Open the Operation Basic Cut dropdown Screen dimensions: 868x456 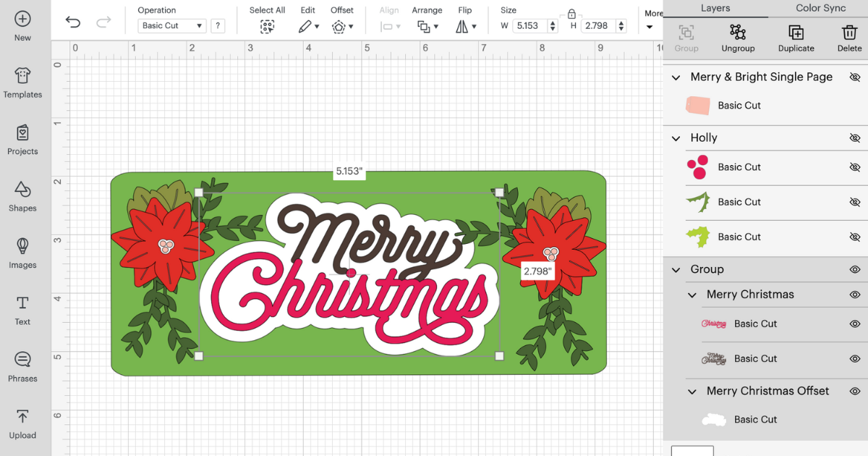coord(172,25)
